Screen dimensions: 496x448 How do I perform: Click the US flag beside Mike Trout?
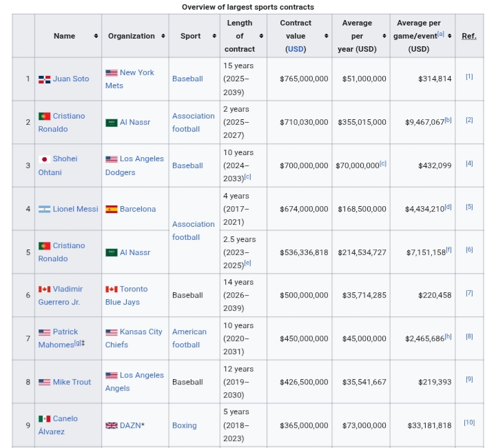(x=44, y=383)
